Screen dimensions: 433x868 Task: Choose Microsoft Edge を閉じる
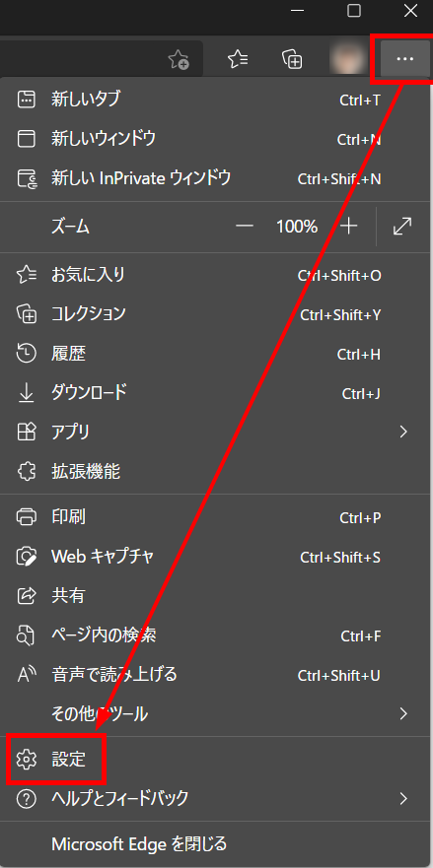tap(216, 843)
